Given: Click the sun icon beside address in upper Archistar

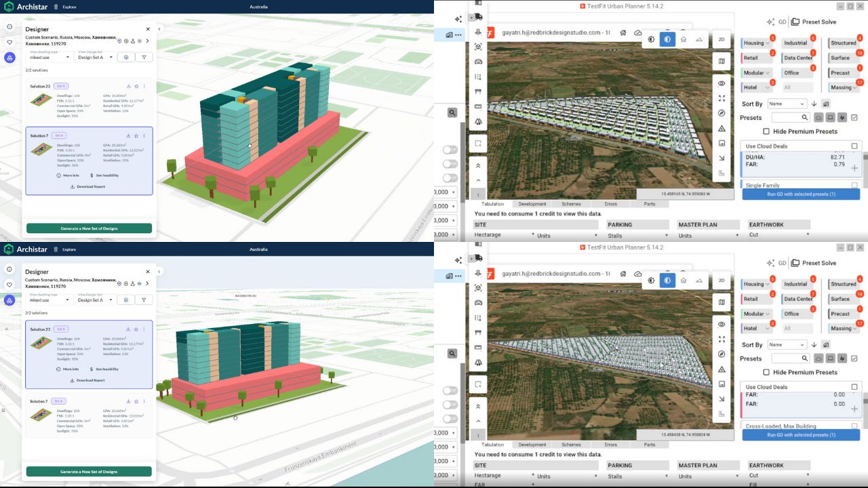Looking at the screenshot, I should tap(139, 41).
